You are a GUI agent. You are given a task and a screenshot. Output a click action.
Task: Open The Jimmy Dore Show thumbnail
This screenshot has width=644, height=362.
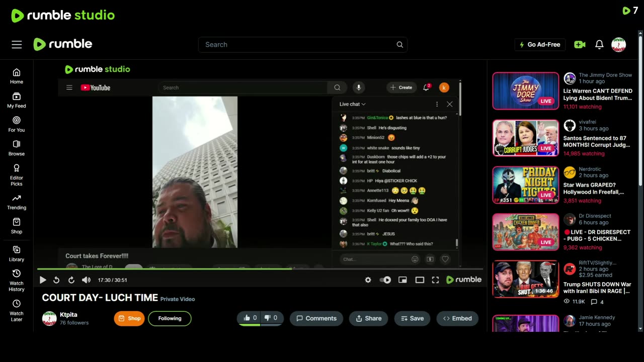pos(526,91)
